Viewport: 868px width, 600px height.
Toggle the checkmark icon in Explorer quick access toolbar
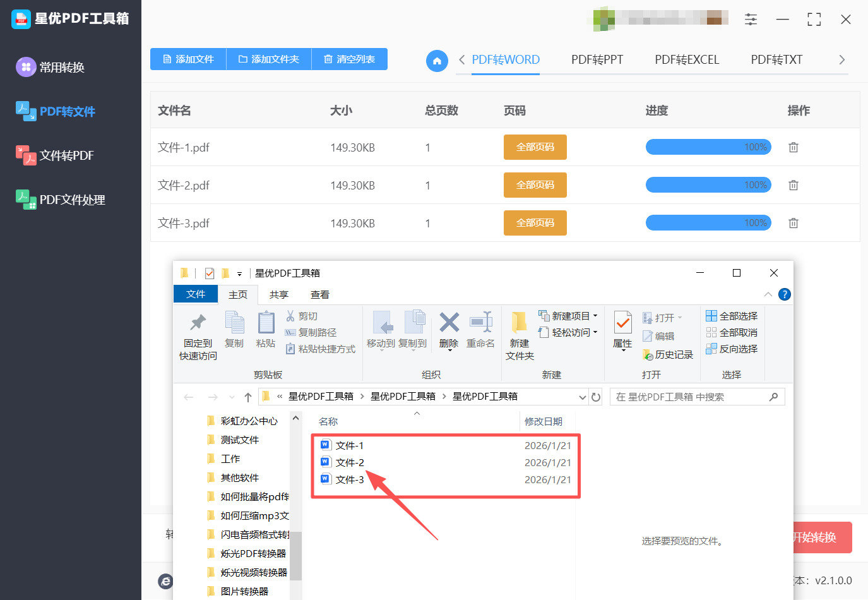(210, 273)
